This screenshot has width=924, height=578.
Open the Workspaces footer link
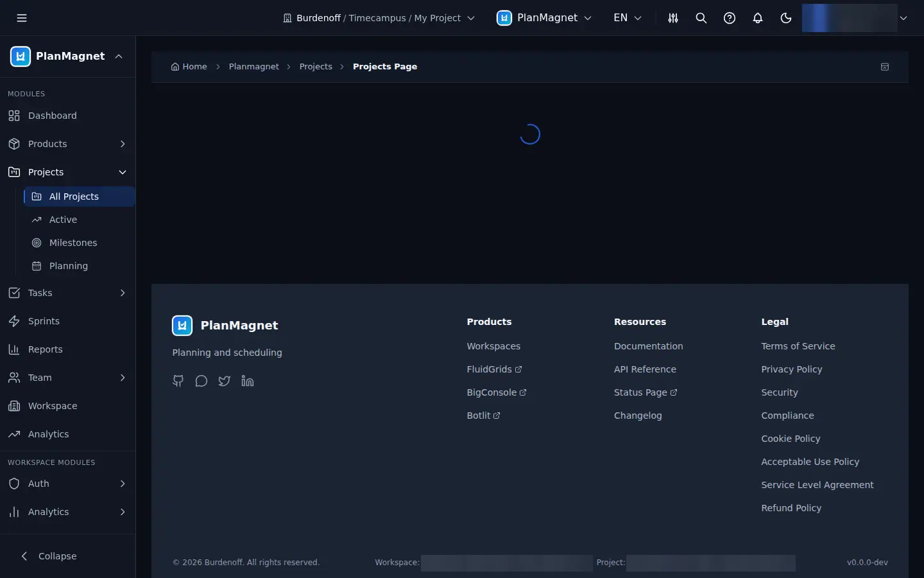tap(493, 346)
